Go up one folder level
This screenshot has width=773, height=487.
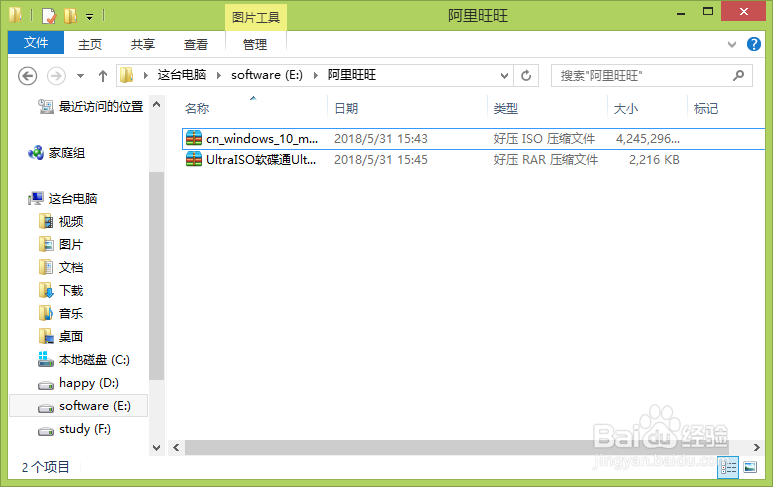pos(103,76)
